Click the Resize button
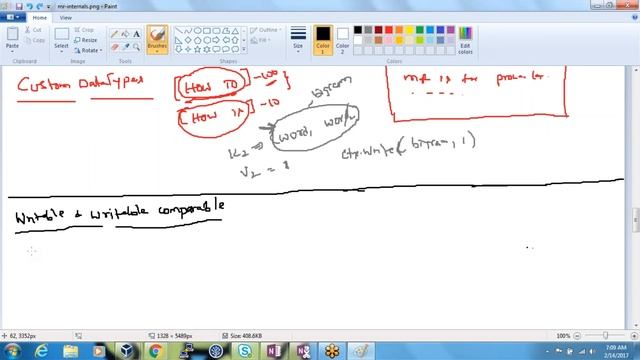Viewport: 640px width, 360px height. point(86,40)
